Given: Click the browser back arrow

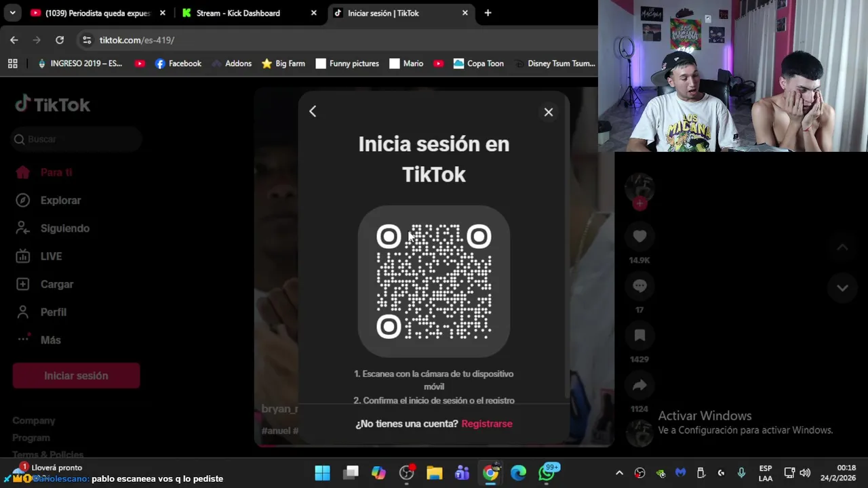Looking at the screenshot, I should pyautogui.click(x=14, y=40).
